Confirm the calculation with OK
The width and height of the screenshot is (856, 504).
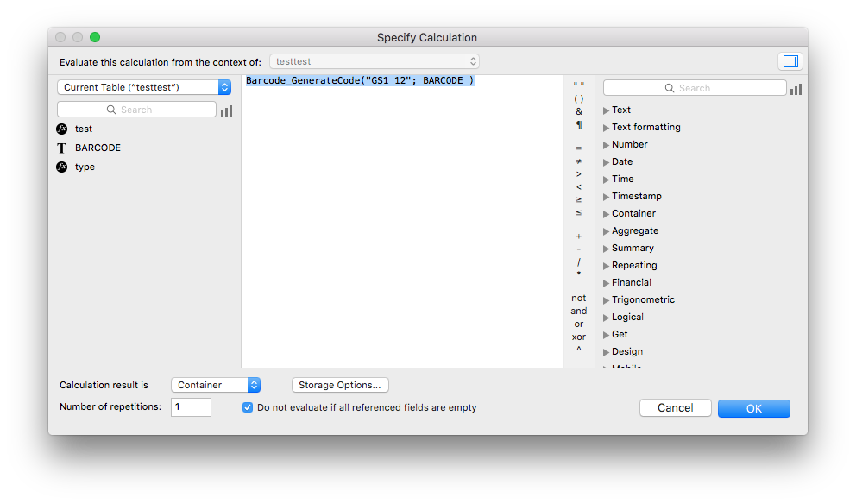point(753,407)
